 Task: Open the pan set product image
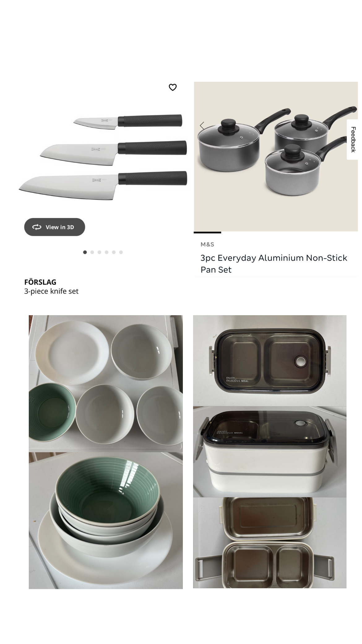point(276,156)
